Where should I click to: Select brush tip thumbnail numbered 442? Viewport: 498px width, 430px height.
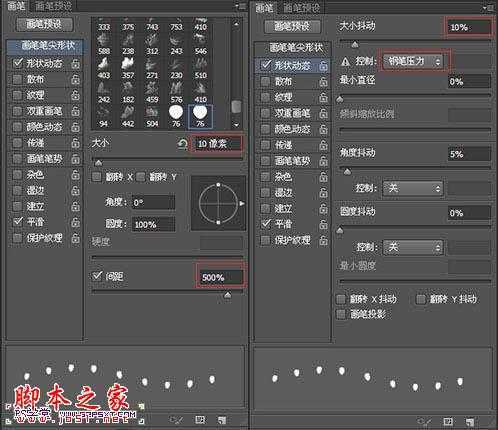[x=128, y=117]
